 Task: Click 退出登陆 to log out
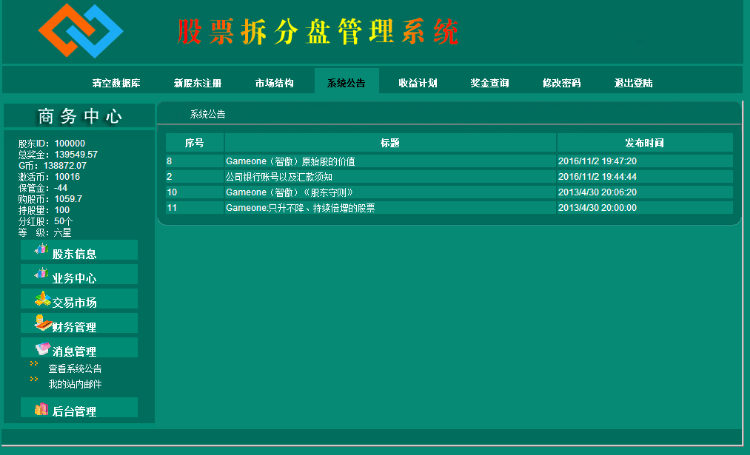(x=633, y=83)
